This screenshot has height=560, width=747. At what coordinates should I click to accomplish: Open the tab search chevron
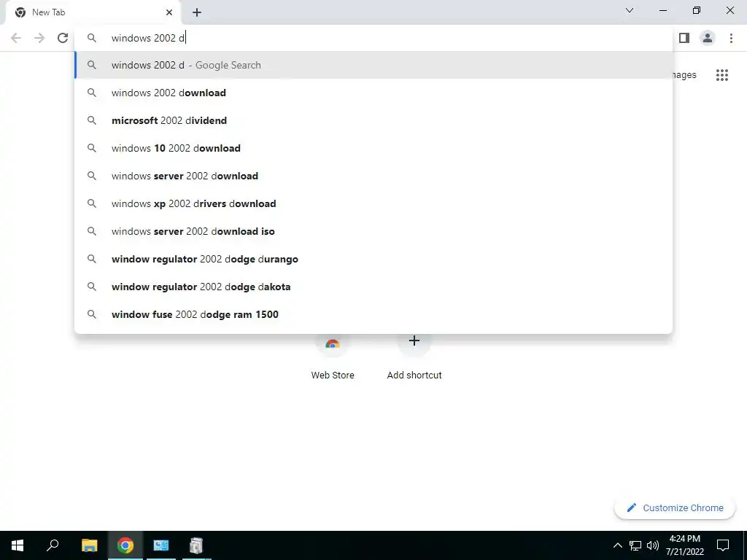630,10
